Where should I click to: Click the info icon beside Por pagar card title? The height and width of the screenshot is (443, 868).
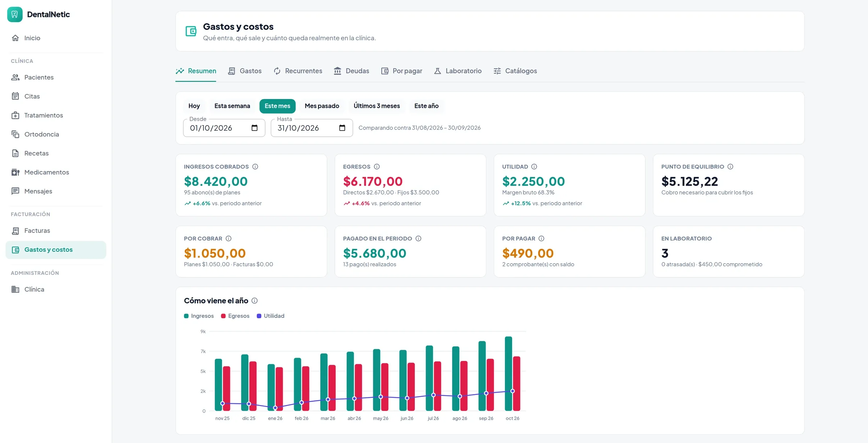[x=541, y=239]
